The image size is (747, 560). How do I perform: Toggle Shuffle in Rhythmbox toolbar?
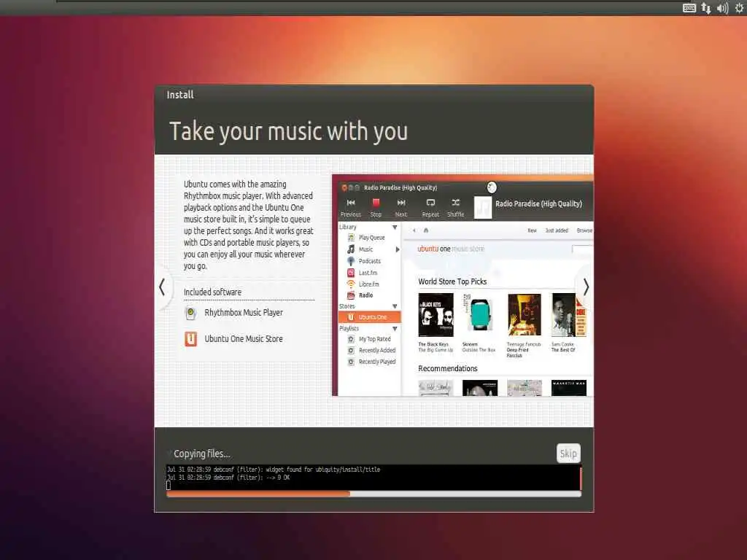point(455,207)
